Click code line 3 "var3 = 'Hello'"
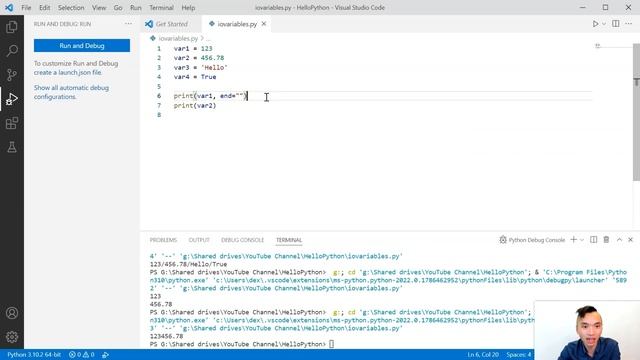 (x=200, y=67)
